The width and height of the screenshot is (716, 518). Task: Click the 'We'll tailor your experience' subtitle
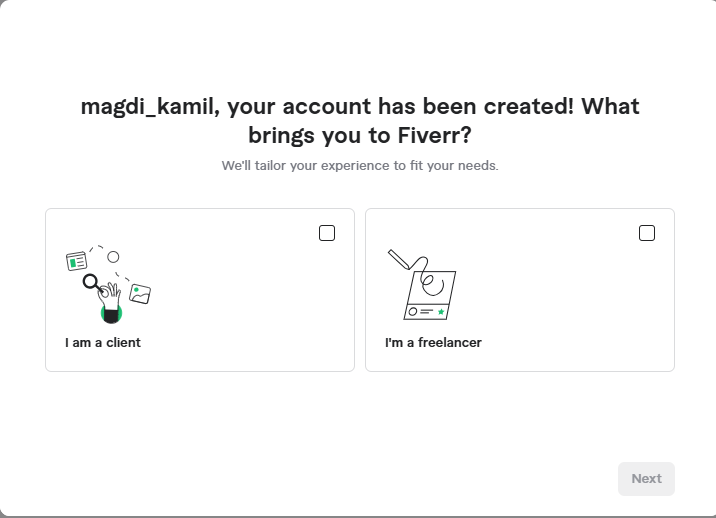pos(359,165)
